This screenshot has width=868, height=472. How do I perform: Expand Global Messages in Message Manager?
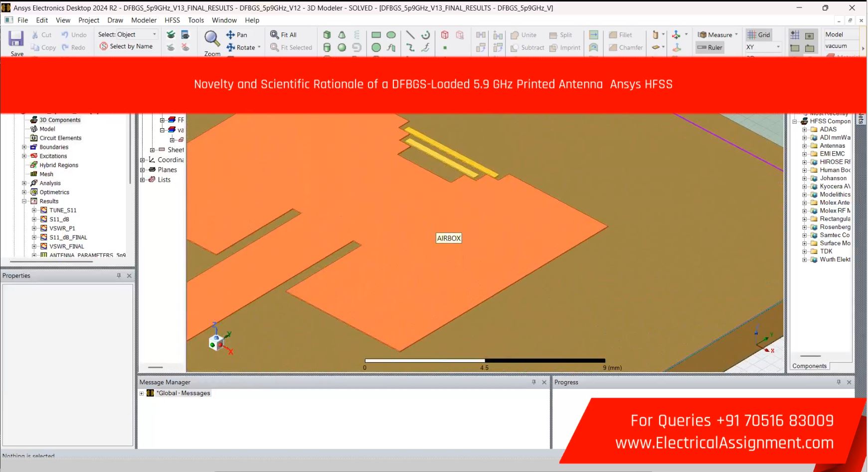[x=142, y=393]
